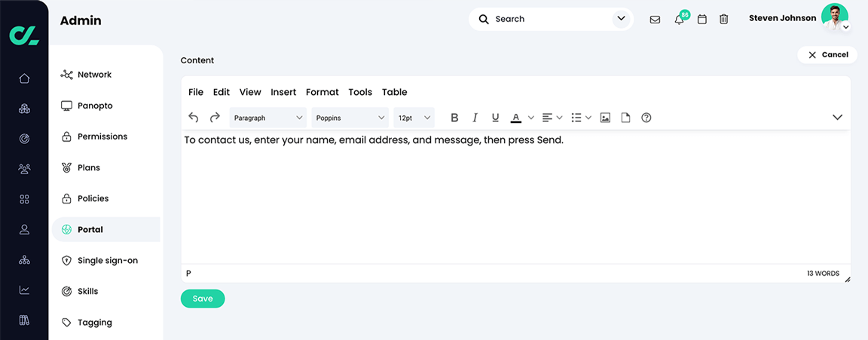The image size is (868, 340).
Task: Click the app logo in the sidebar
Action: (x=24, y=35)
